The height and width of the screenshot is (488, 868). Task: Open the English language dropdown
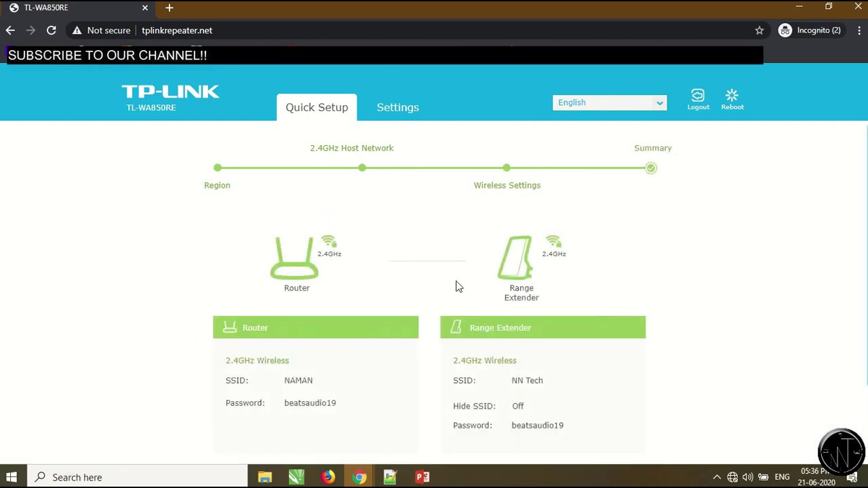[x=610, y=102]
